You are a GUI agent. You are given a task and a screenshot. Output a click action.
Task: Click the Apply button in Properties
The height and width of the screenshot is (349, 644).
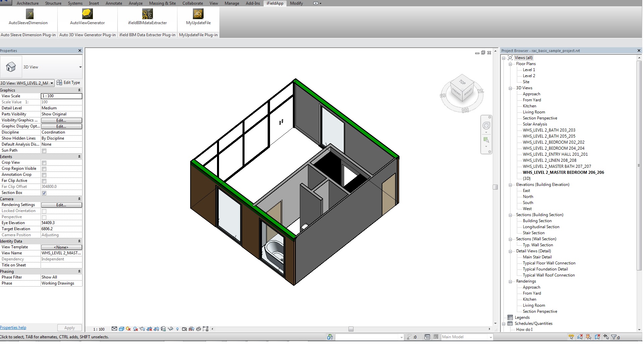pyautogui.click(x=69, y=328)
